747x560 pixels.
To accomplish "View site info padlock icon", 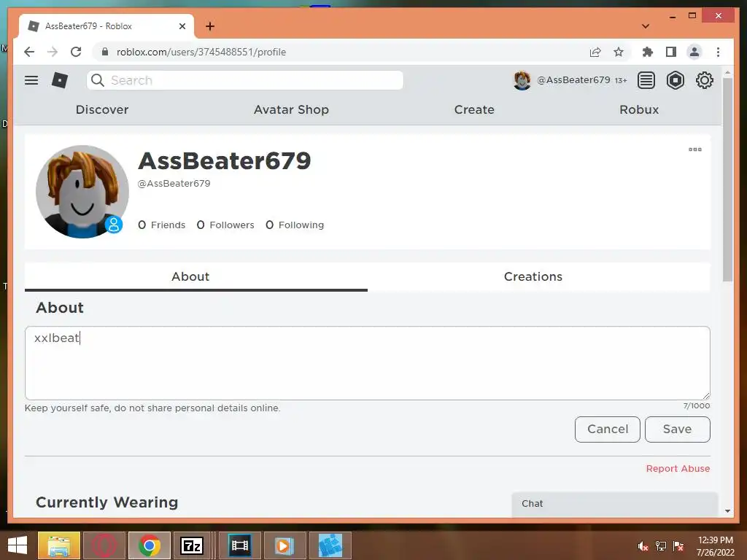I will click(105, 52).
